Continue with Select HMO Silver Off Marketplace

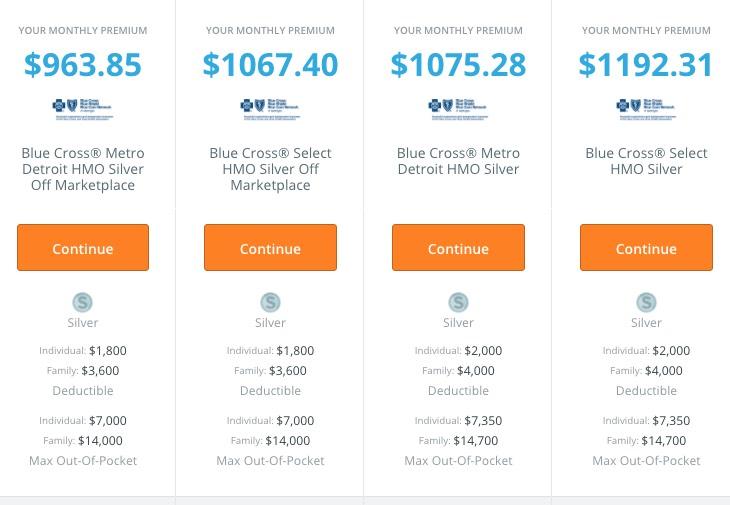tap(271, 248)
